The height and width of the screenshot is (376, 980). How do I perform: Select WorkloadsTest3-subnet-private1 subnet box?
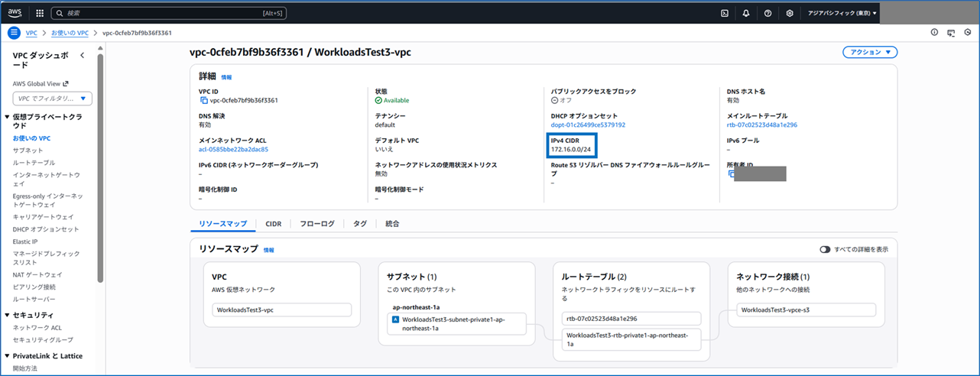click(x=458, y=324)
